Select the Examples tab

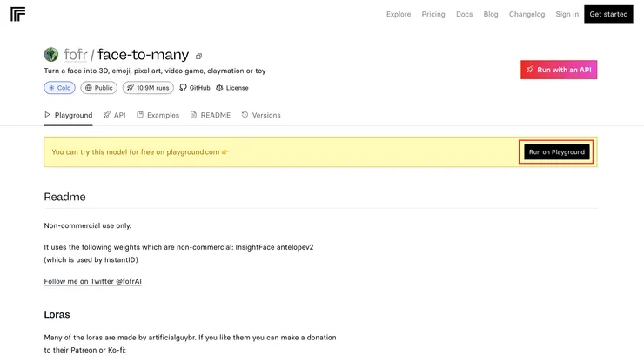[158, 115]
